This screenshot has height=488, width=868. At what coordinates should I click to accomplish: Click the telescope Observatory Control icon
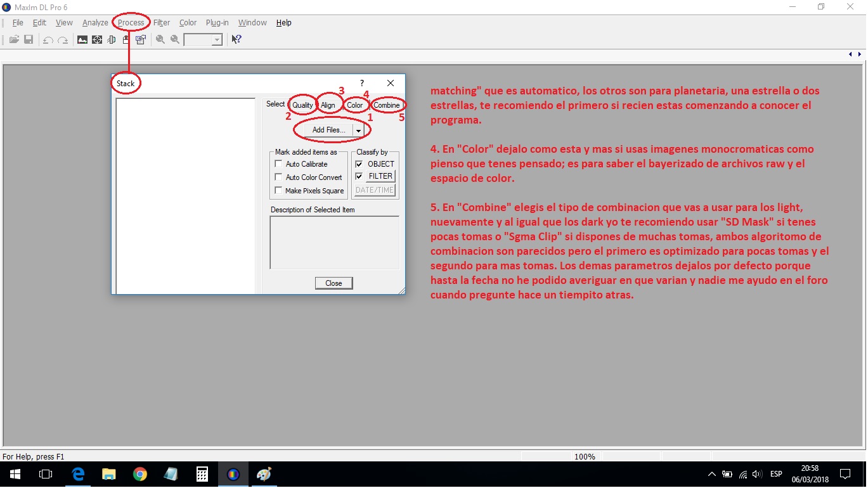click(x=112, y=39)
